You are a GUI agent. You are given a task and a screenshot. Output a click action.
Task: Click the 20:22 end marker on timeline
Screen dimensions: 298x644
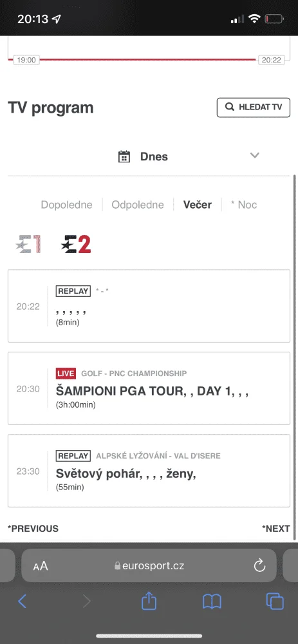(x=272, y=60)
